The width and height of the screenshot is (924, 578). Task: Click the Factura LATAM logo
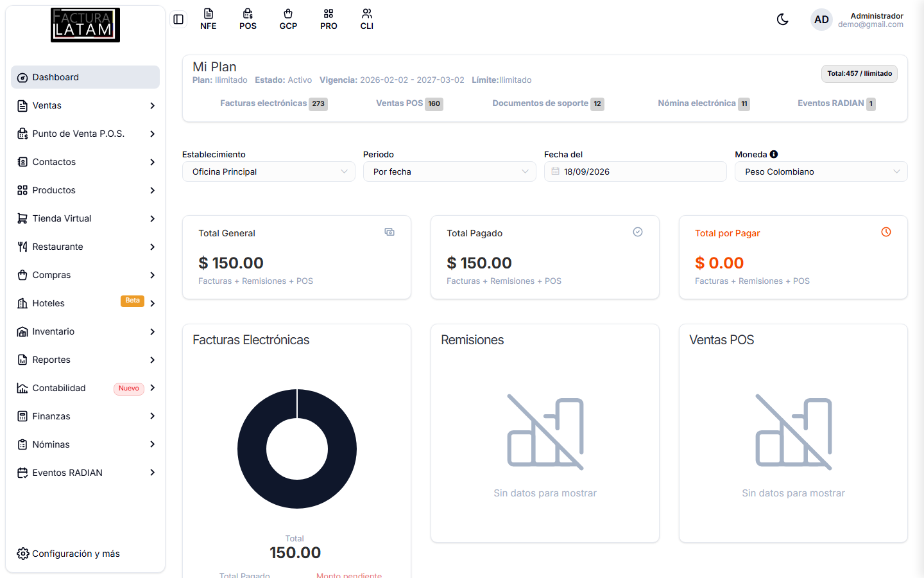(85, 25)
